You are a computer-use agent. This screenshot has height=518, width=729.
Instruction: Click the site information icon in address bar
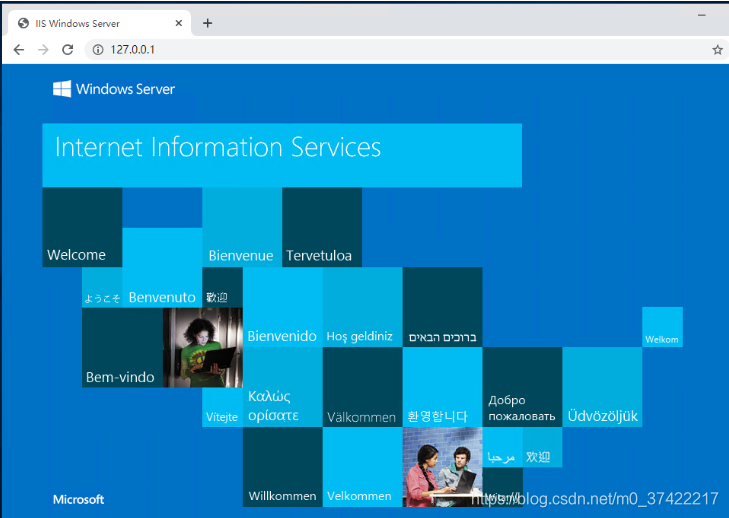(x=98, y=50)
